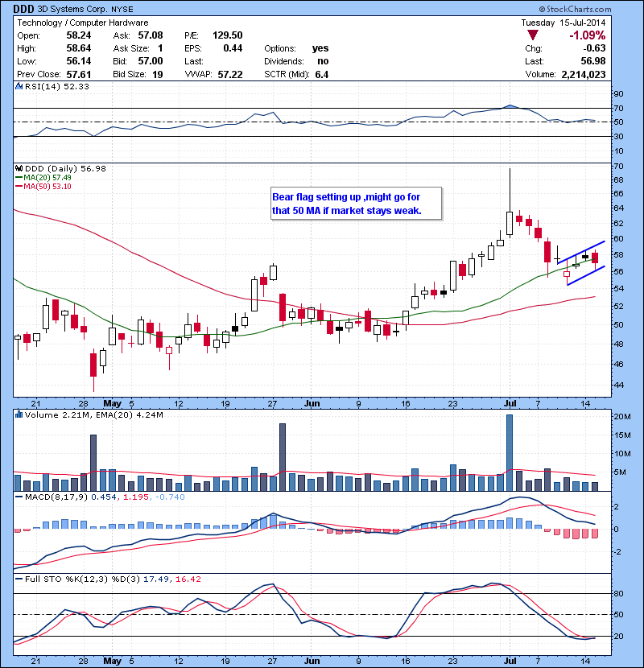Click the long-wick candlestick near 70
This screenshot has width=644, height=668.
[x=510, y=203]
